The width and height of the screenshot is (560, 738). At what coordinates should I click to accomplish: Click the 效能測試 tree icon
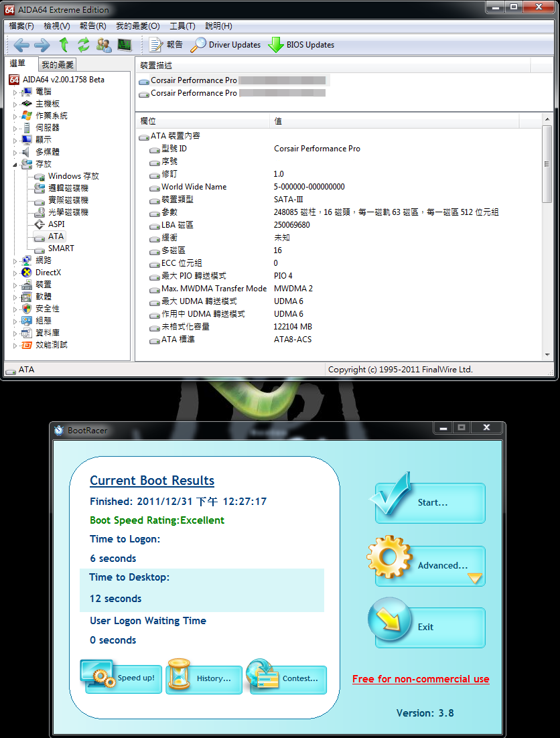tap(27, 345)
